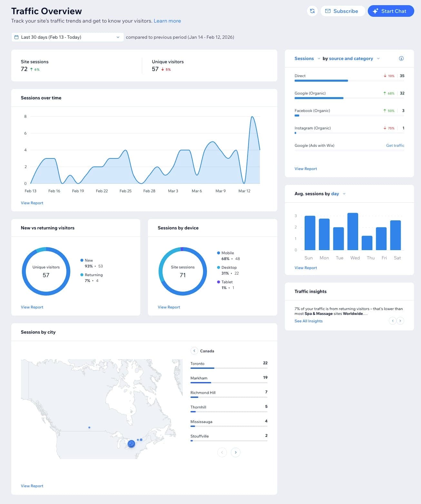Expand the Sessions metric dropdown
This screenshot has height=504, width=421.
pos(319,58)
